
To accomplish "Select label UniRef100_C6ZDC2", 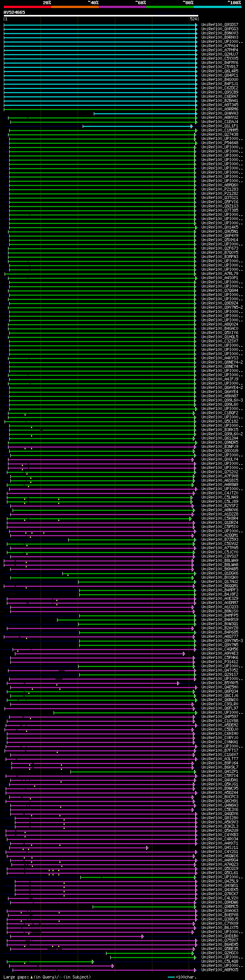I will click(220, 88).
